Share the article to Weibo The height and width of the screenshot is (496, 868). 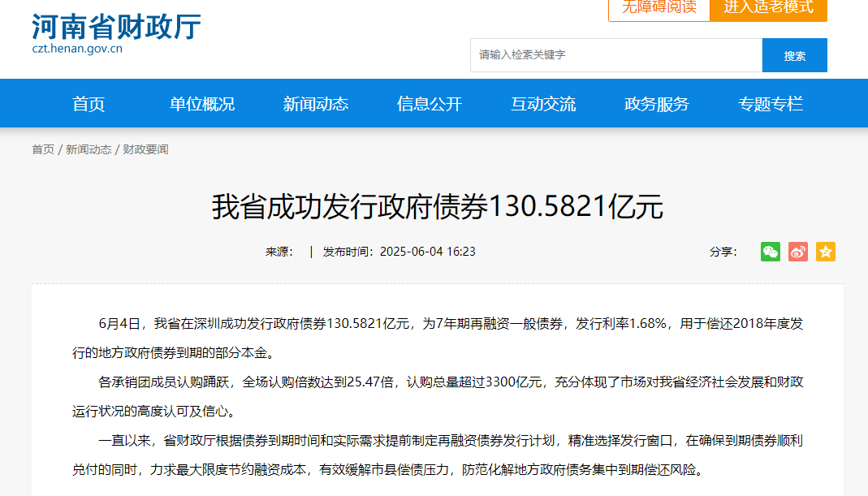click(797, 252)
